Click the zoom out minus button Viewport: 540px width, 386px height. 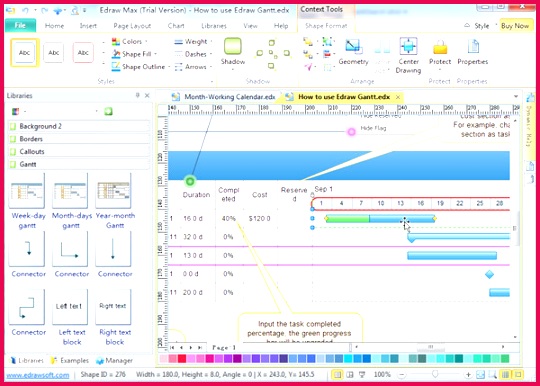[x=402, y=375]
